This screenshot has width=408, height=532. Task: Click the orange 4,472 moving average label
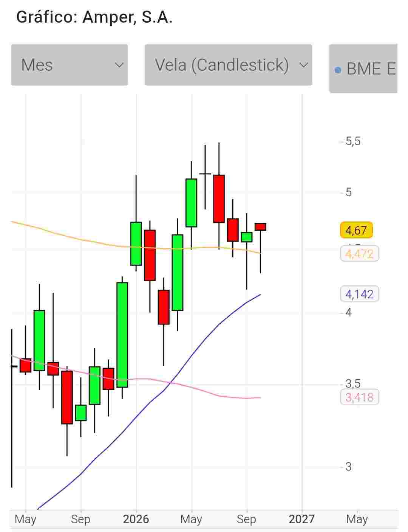point(359,254)
